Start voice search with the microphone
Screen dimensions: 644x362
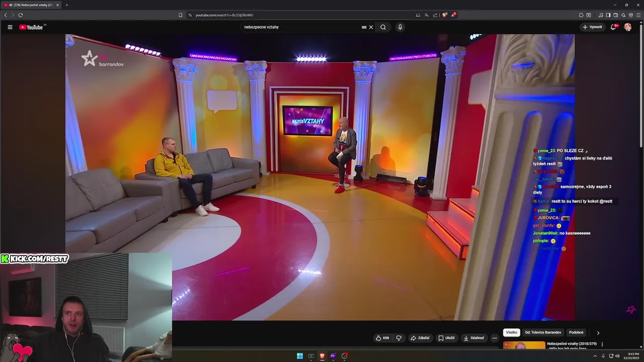400,27
